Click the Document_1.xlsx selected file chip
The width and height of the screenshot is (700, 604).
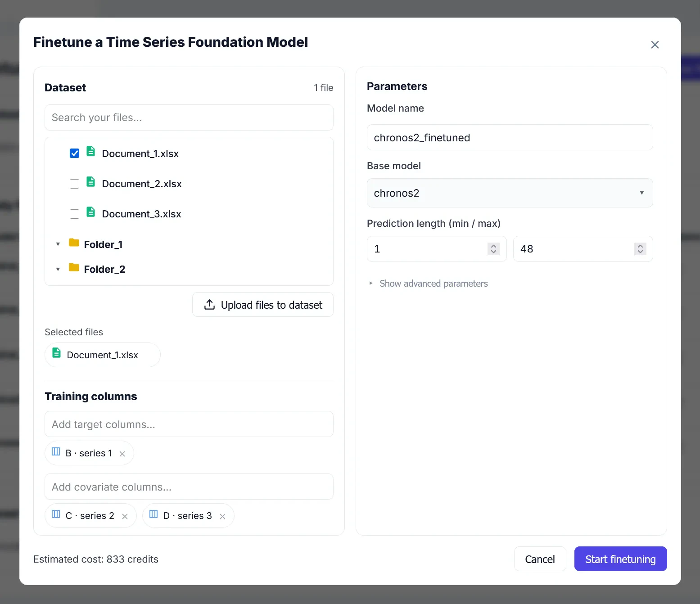point(102,355)
